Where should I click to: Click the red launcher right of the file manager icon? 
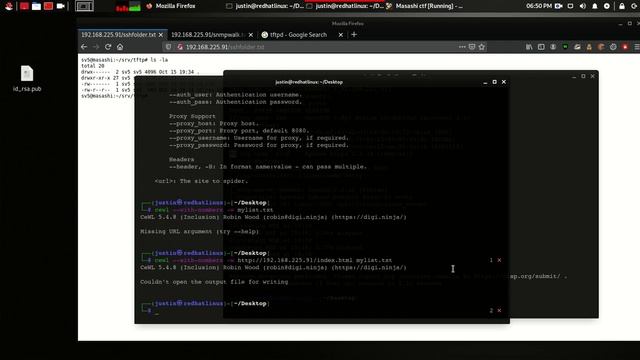click(49, 6)
